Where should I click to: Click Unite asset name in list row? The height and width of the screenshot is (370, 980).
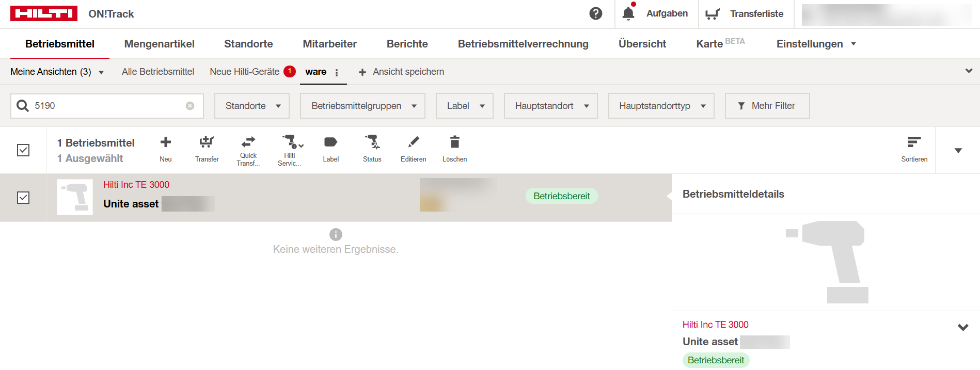[x=131, y=204]
